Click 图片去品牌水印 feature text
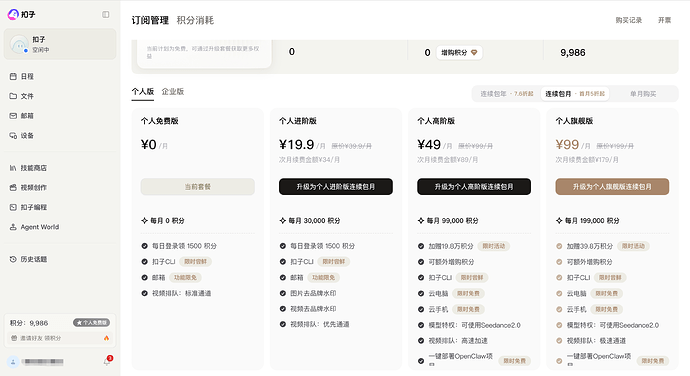 (313, 293)
